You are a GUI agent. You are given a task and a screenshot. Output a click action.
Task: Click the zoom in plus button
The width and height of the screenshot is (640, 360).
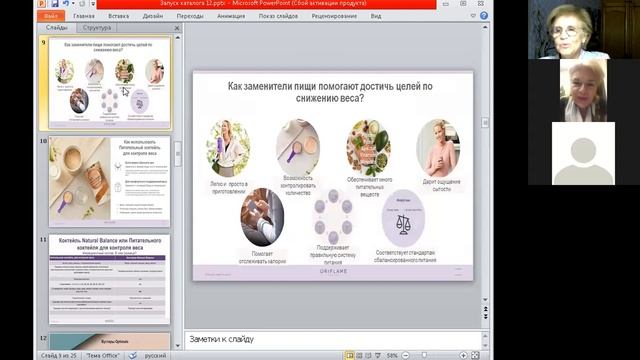click(463, 356)
